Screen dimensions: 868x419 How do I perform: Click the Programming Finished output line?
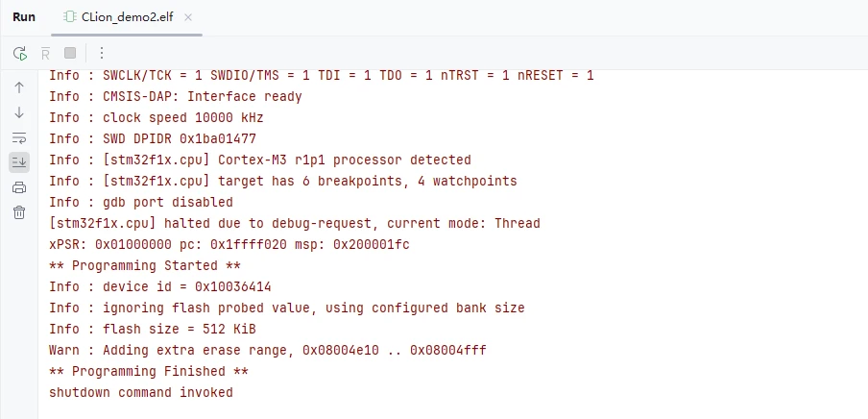[x=149, y=371]
